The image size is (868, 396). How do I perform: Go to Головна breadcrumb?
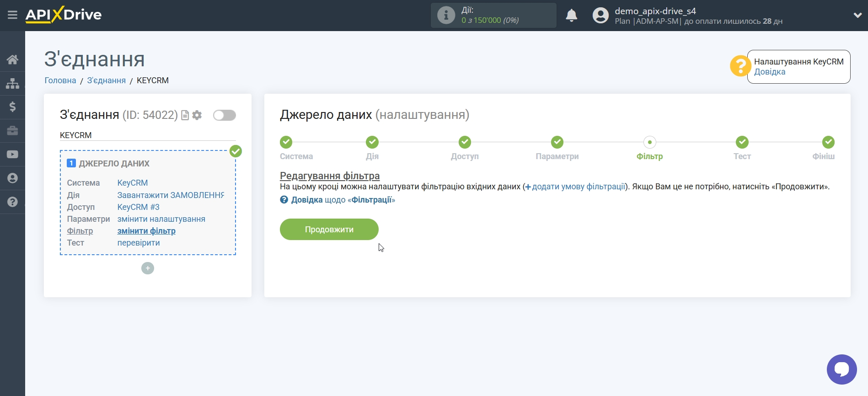[x=60, y=80]
